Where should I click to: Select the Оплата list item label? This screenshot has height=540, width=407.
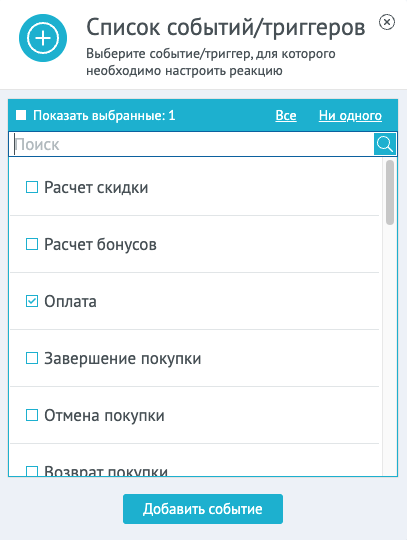coord(70,301)
